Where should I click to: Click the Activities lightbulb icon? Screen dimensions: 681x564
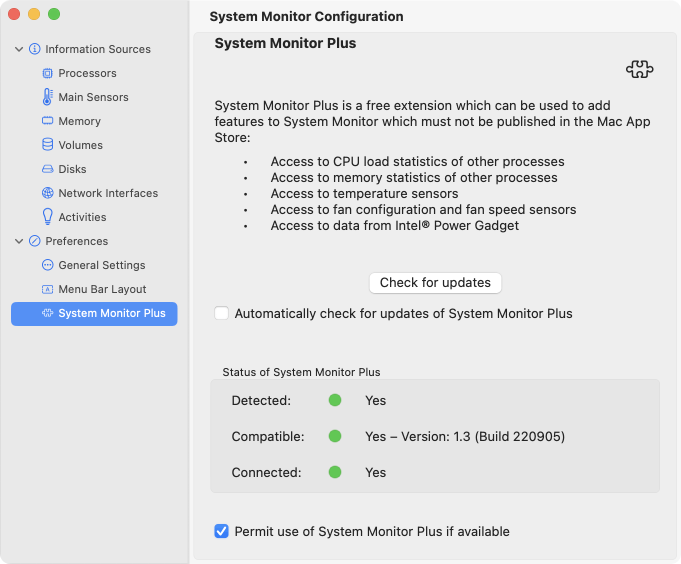click(47, 217)
